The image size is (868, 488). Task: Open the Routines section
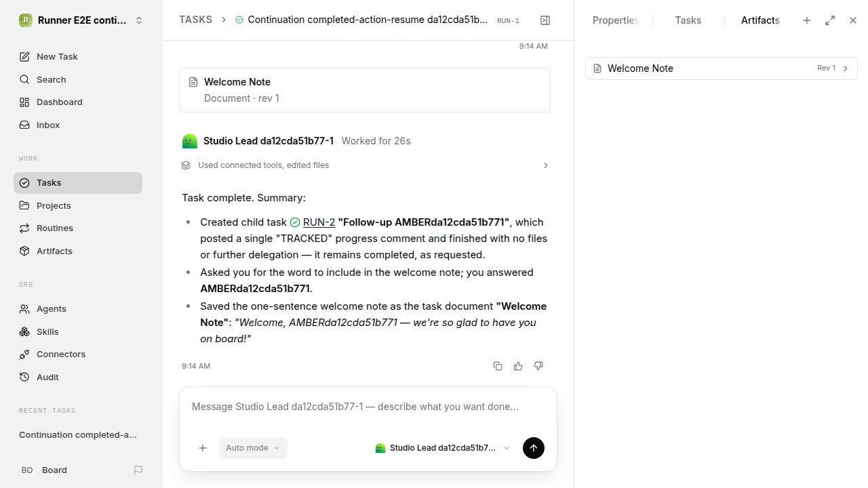pyautogui.click(x=78, y=228)
